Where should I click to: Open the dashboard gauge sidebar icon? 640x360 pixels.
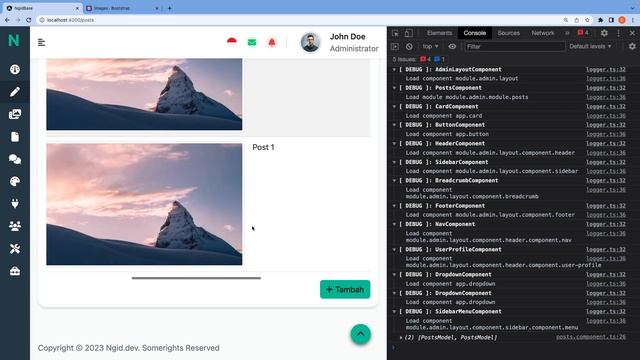15,69
